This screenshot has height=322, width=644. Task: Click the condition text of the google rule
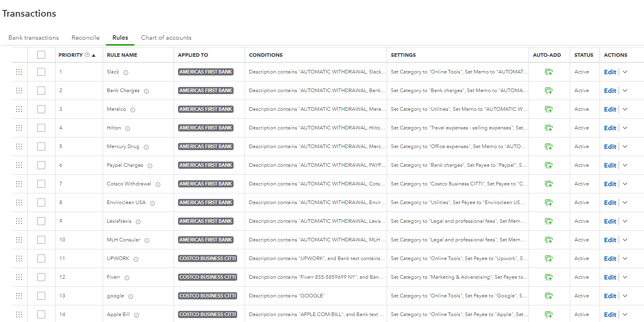(x=287, y=296)
